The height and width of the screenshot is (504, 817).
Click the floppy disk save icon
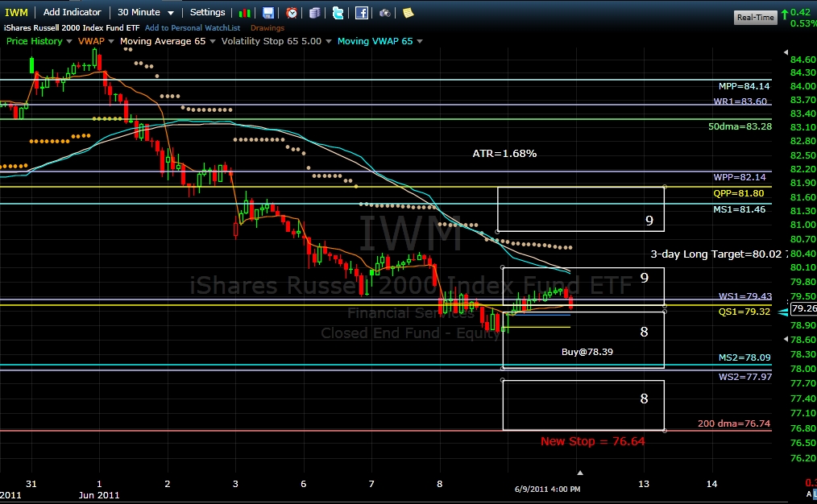click(267, 13)
